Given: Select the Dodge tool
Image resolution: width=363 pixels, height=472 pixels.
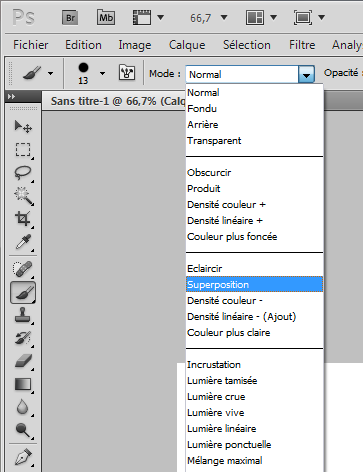Looking at the screenshot, I should point(23,430).
